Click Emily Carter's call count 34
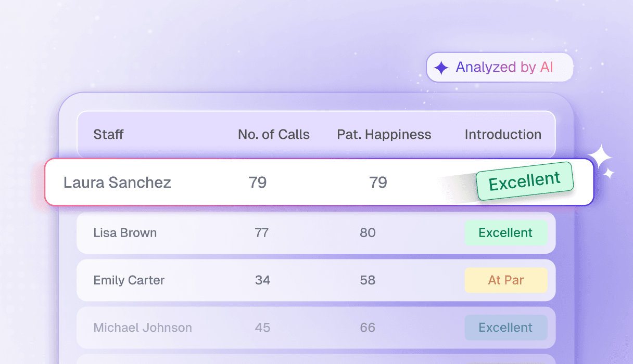The height and width of the screenshot is (364, 633). point(262,280)
